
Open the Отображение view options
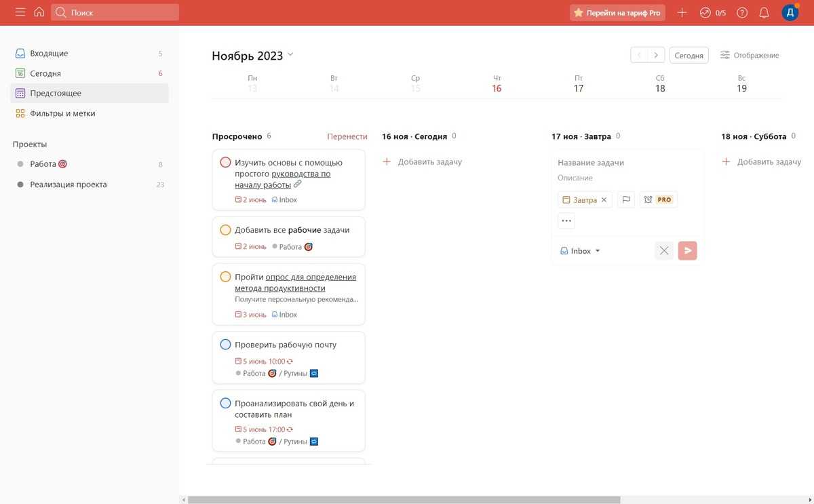(x=749, y=56)
